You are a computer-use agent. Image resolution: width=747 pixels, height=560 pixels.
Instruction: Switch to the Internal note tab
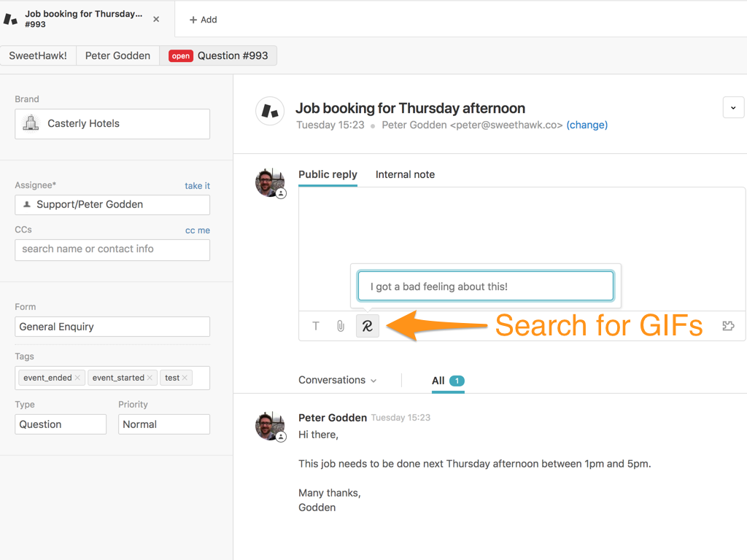[x=405, y=174]
